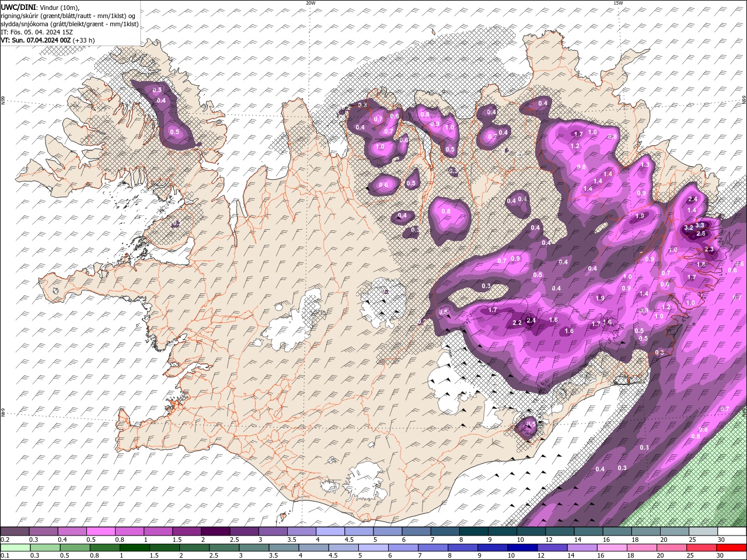Viewport: 747px width, 560px height.
Task: Click the 'VT: Sun. 07.04.2024 00Z' valid time
Action: point(36,40)
